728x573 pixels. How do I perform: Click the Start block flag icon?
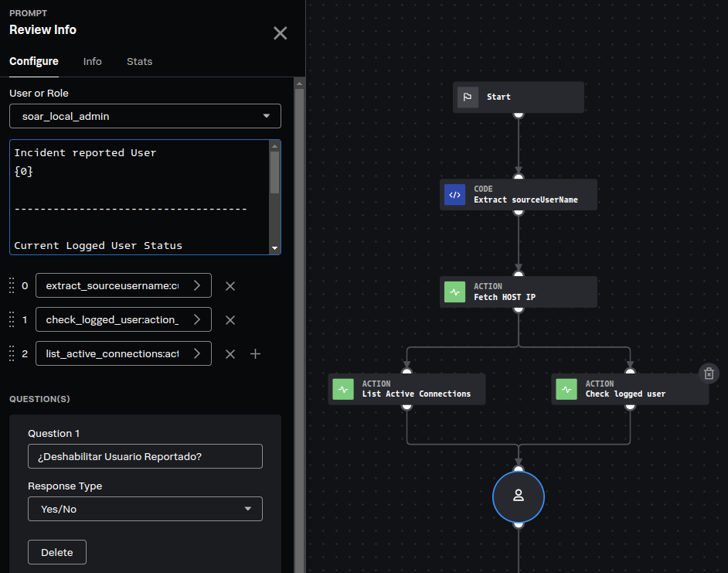[468, 97]
